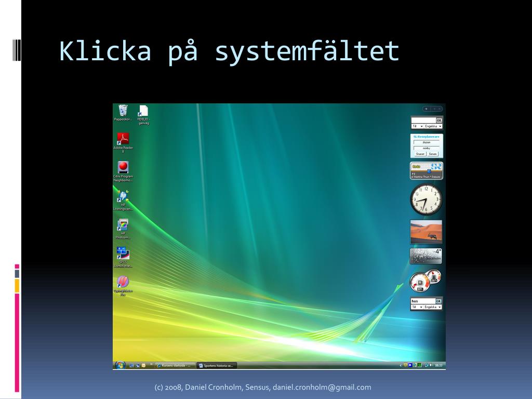Open Till dropdown in bottom translator gadget
This screenshot has height=399, width=532.
(417, 307)
